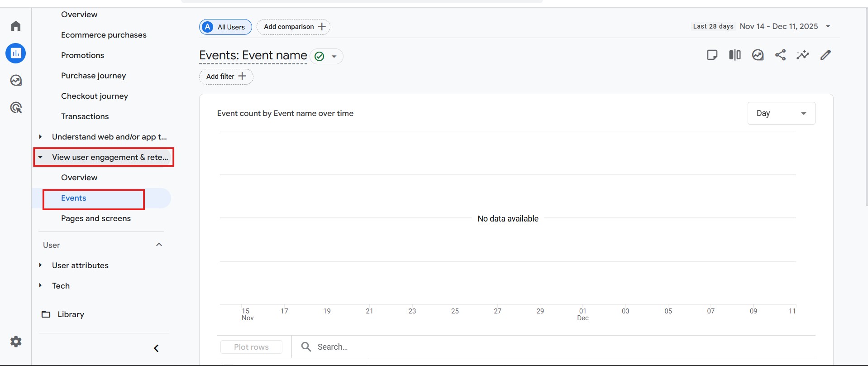Collapse the User section chevron
The image size is (868, 366).
click(159, 245)
